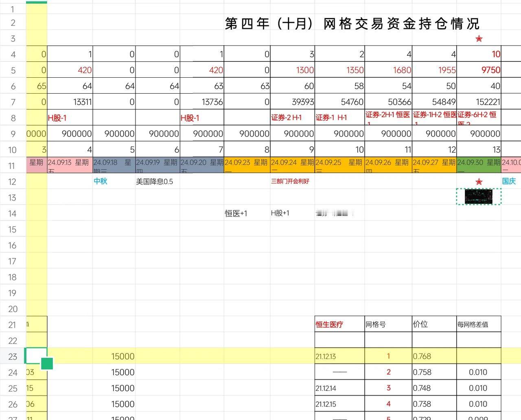
Task: Click the date cell 21.12.13
Action: pyautogui.click(x=339, y=356)
